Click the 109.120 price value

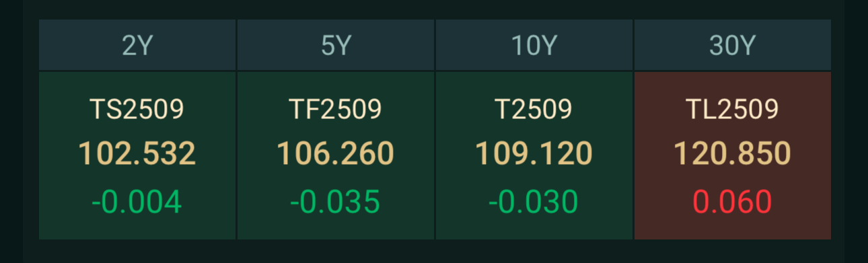[x=534, y=154]
